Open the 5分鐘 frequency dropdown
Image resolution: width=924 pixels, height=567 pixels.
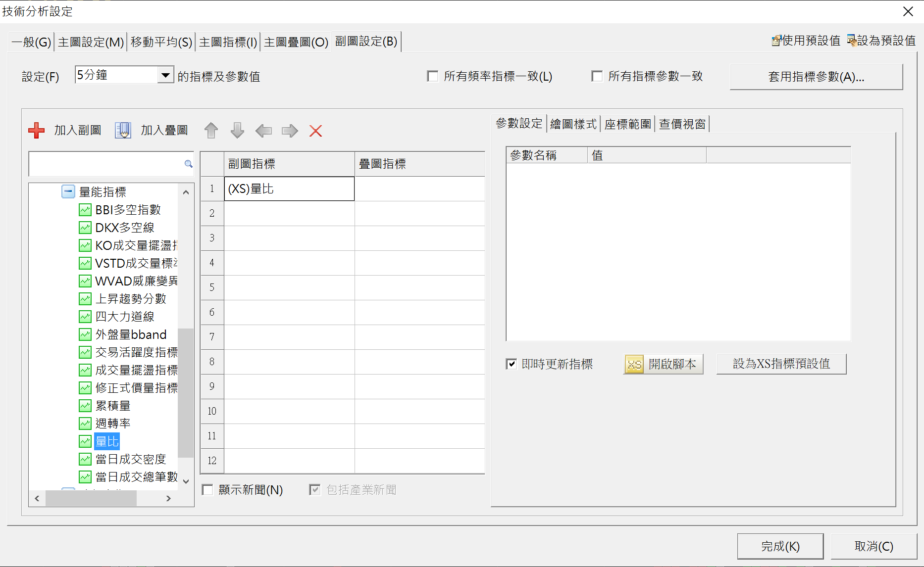pos(165,75)
